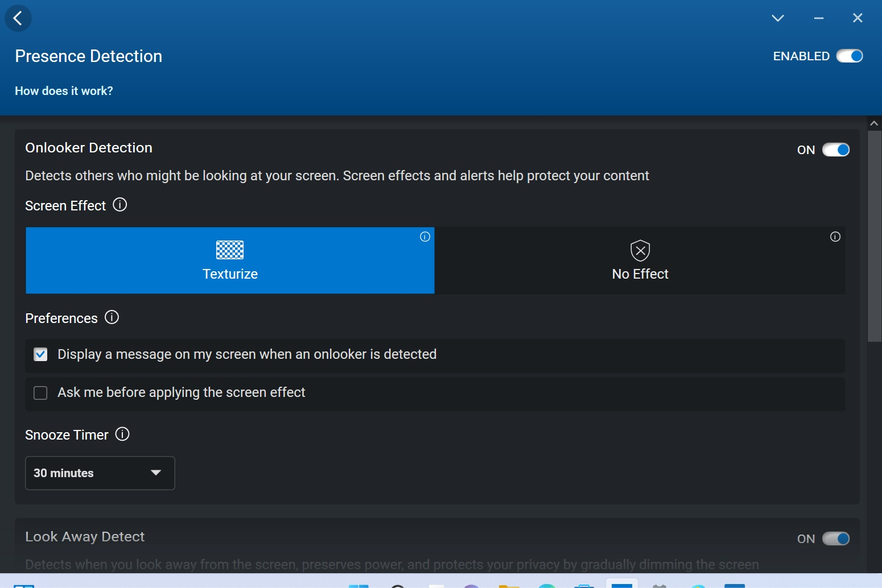Click info icon on the No Effect tile

click(x=835, y=237)
